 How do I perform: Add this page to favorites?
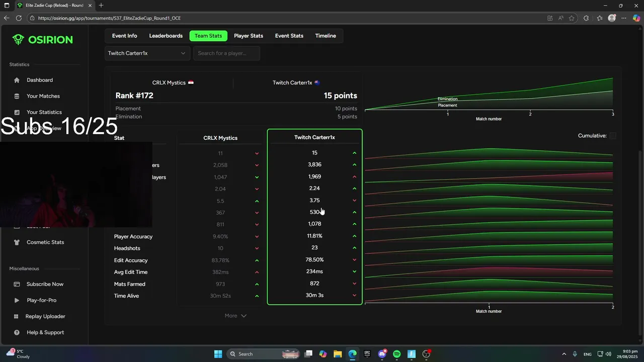[x=572, y=18]
